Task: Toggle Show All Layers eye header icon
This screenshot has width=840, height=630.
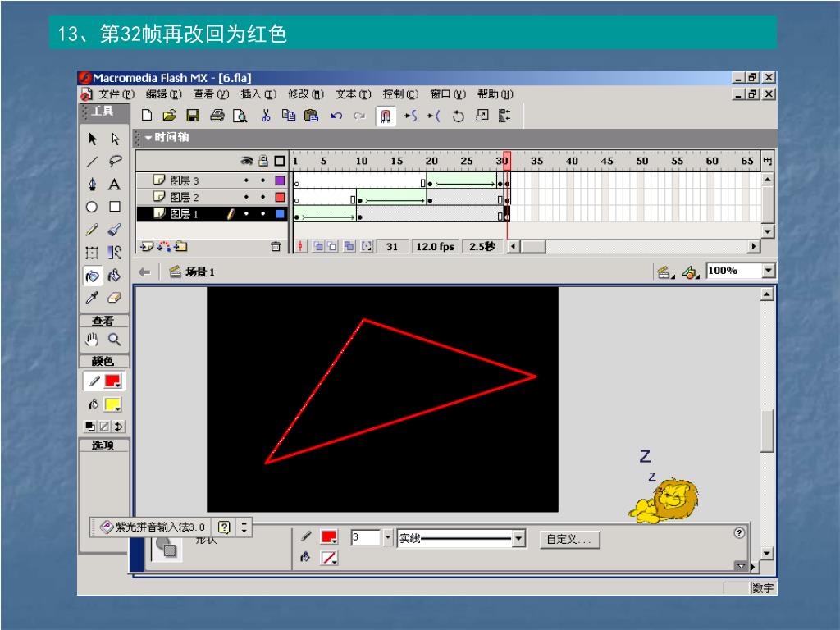Action: (246, 161)
